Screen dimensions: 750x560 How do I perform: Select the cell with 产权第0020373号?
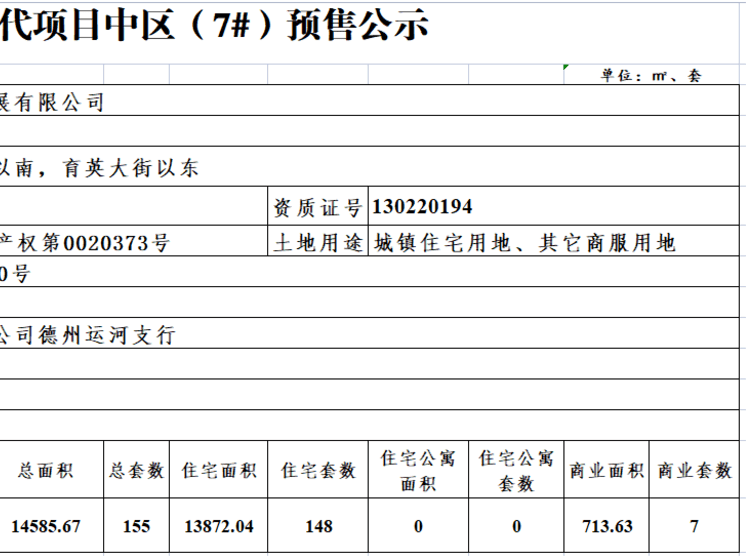[x=85, y=242]
